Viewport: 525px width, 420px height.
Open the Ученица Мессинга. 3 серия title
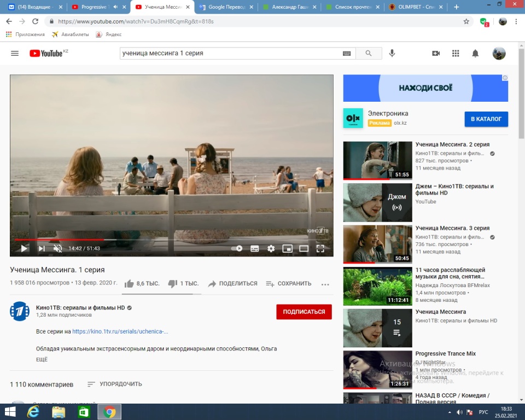(452, 228)
